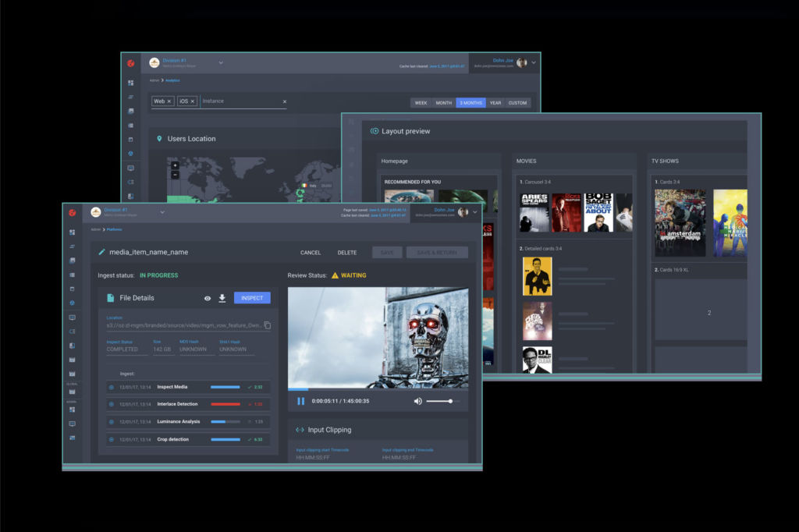Screen dimensions: 799x532
Task: Select the YEAR time range tab
Action: click(495, 103)
